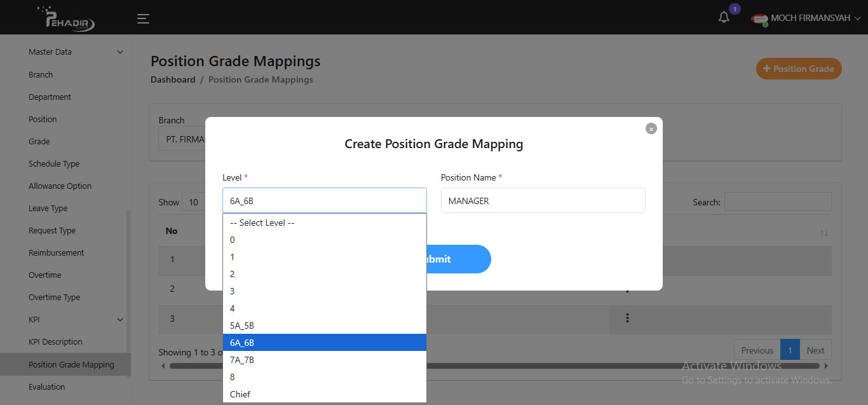Viewport: 868px width, 405px height.
Task: Open the notifications bell
Action: point(724,17)
